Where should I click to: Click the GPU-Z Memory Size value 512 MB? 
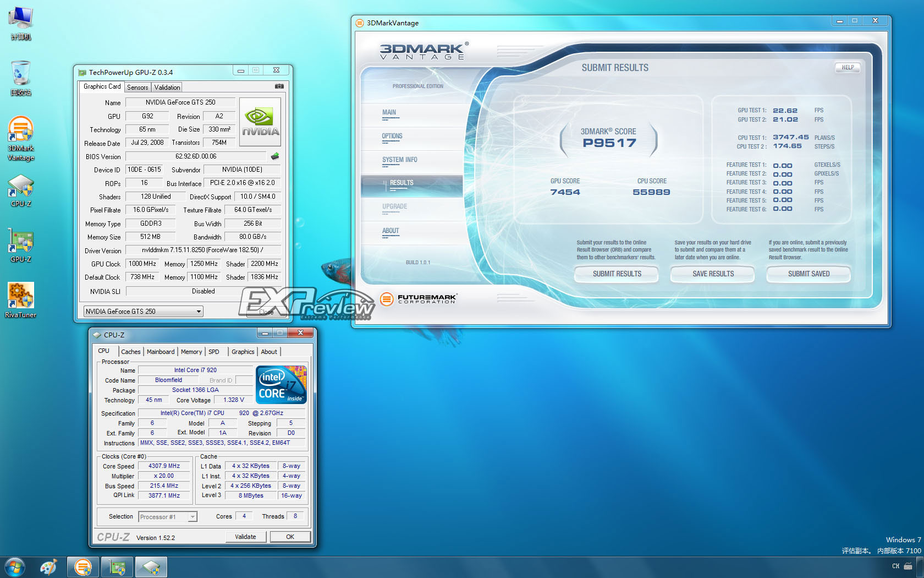150,237
